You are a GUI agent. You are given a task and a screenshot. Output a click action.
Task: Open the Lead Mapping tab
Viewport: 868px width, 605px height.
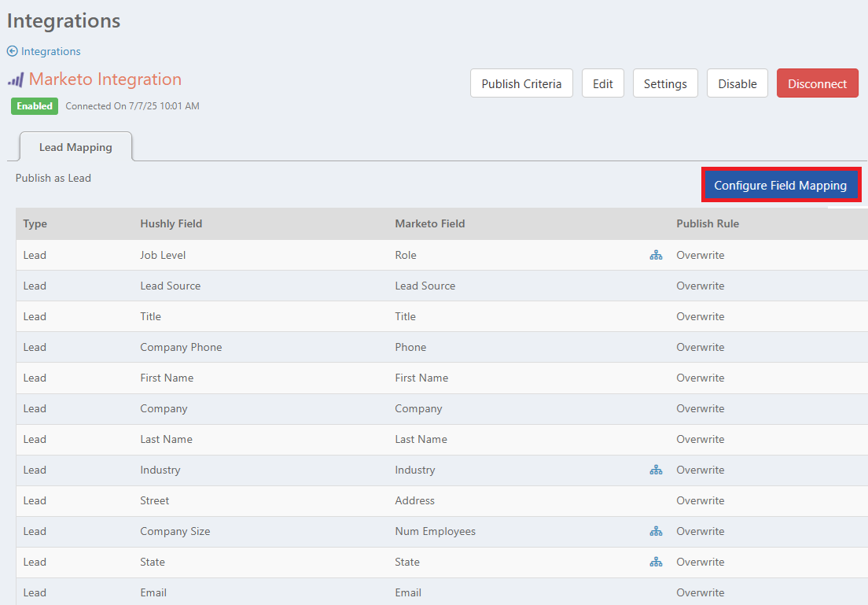tap(75, 147)
